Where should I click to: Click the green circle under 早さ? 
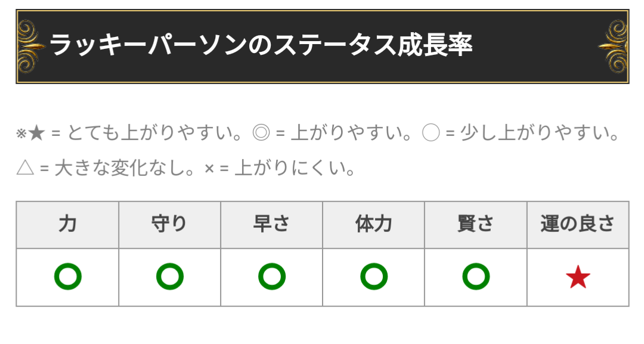tap(272, 277)
